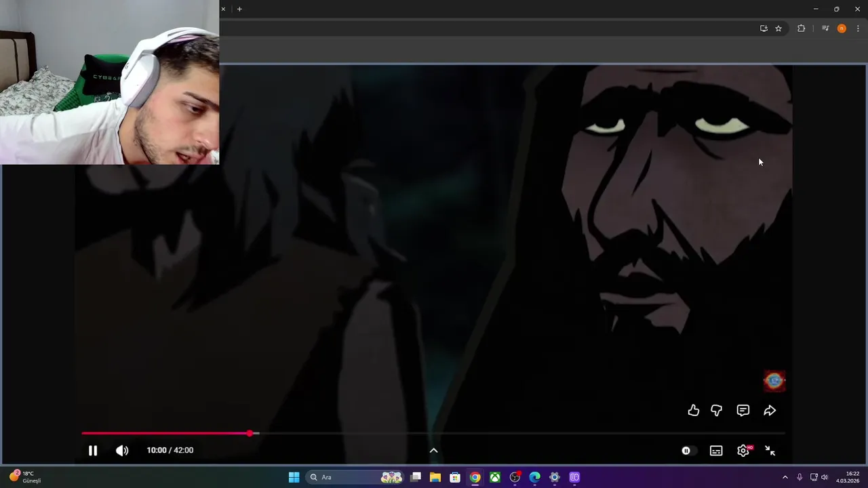This screenshot has height=488, width=868.
Task: Click the 10:00 / 42:00 time display
Action: click(170, 450)
